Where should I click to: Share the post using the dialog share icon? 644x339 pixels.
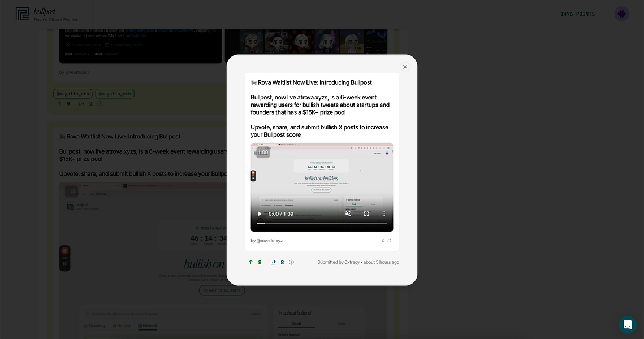pyautogui.click(x=273, y=262)
